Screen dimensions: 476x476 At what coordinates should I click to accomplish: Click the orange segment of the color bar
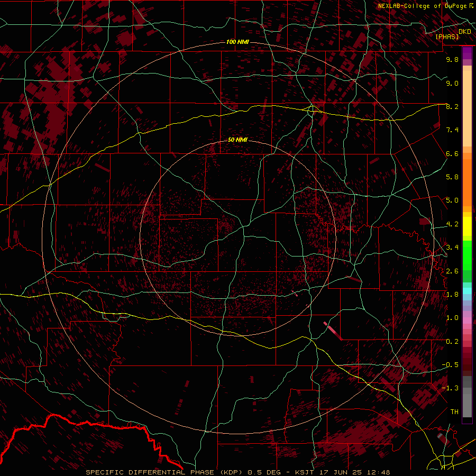pos(467,182)
